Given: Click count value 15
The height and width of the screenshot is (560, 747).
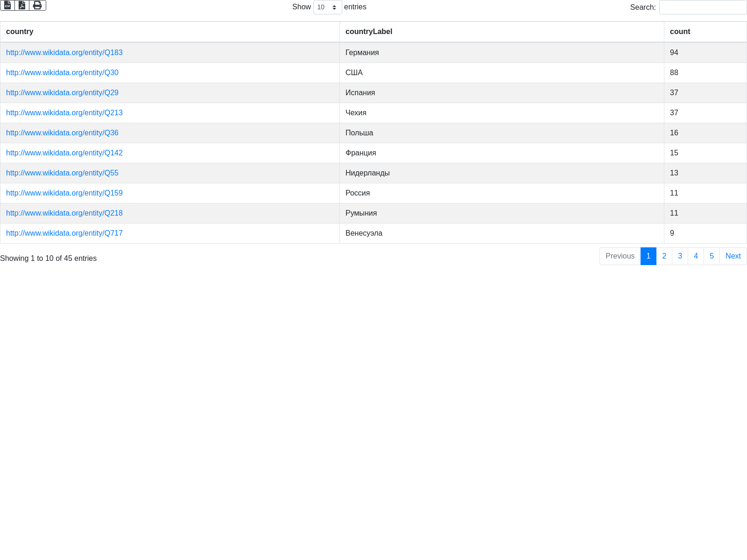Looking at the screenshot, I should point(674,153).
